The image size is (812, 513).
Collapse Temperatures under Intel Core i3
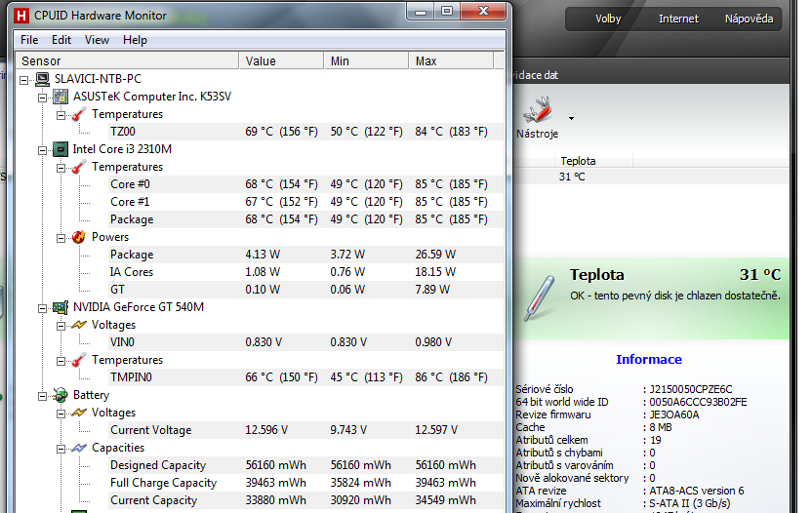point(61,169)
